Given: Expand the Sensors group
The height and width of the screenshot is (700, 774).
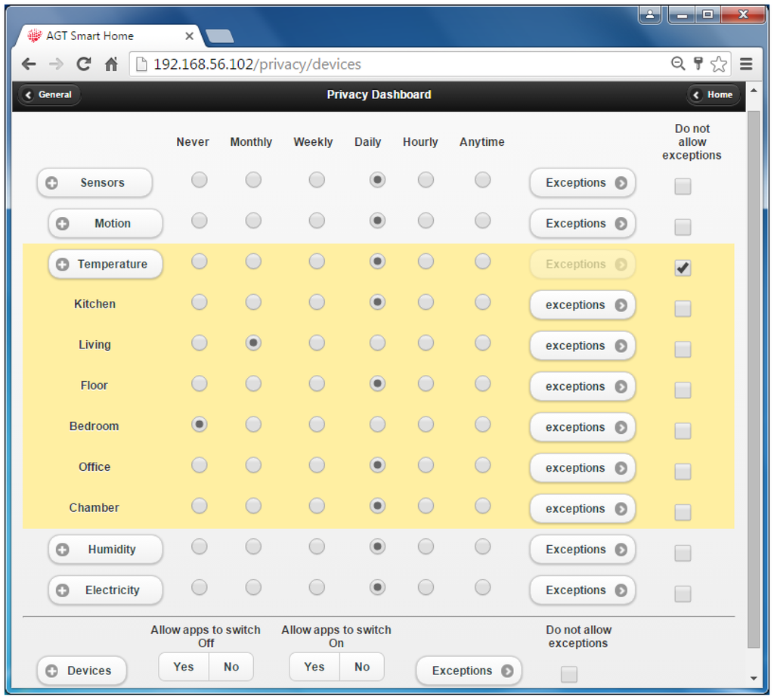Looking at the screenshot, I should pyautogui.click(x=94, y=183).
